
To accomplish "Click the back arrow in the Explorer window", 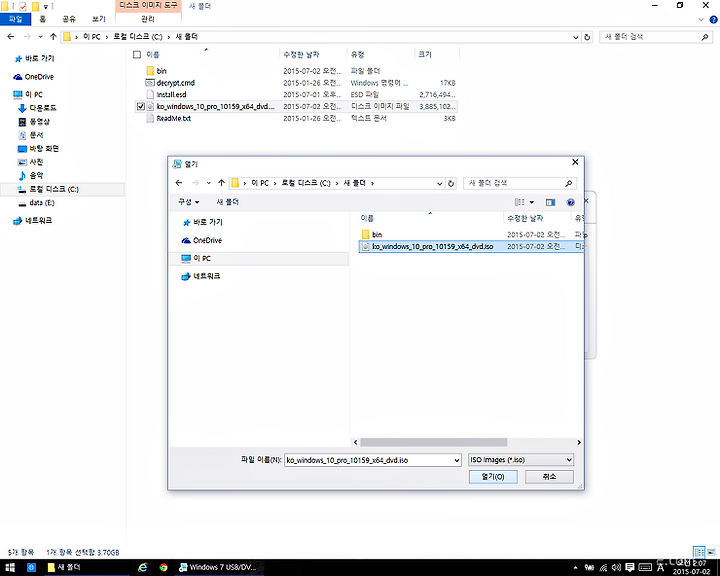I will coord(11,37).
